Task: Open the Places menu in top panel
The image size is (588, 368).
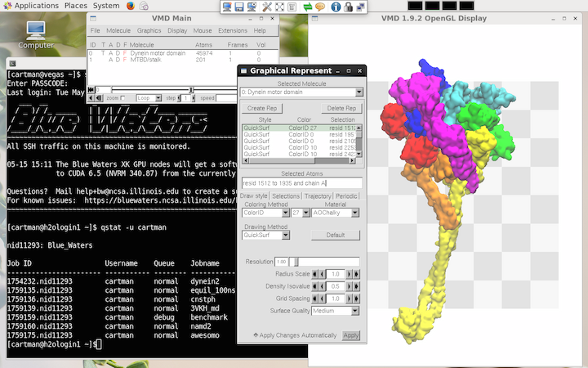Action: [76, 6]
